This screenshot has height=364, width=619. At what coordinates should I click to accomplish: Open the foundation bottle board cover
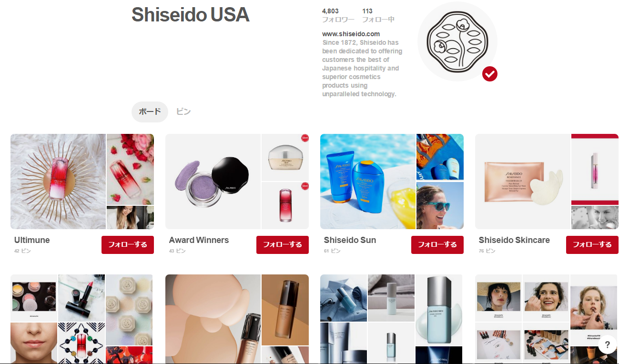tap(213, 319)
